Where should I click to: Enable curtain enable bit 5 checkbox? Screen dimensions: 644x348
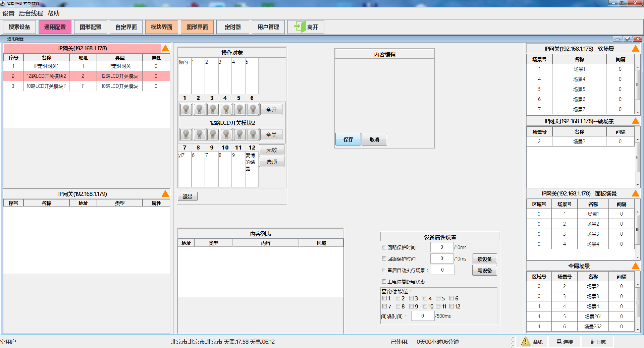point(438,298)
